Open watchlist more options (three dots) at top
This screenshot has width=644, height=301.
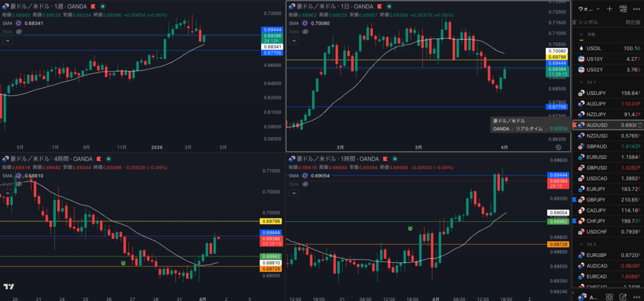click(637, 9)
